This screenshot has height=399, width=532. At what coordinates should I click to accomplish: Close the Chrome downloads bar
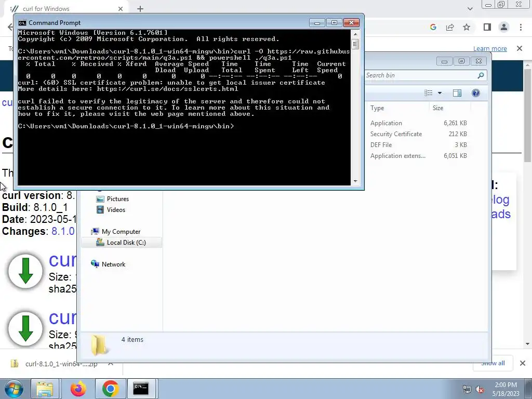(523, 363)
